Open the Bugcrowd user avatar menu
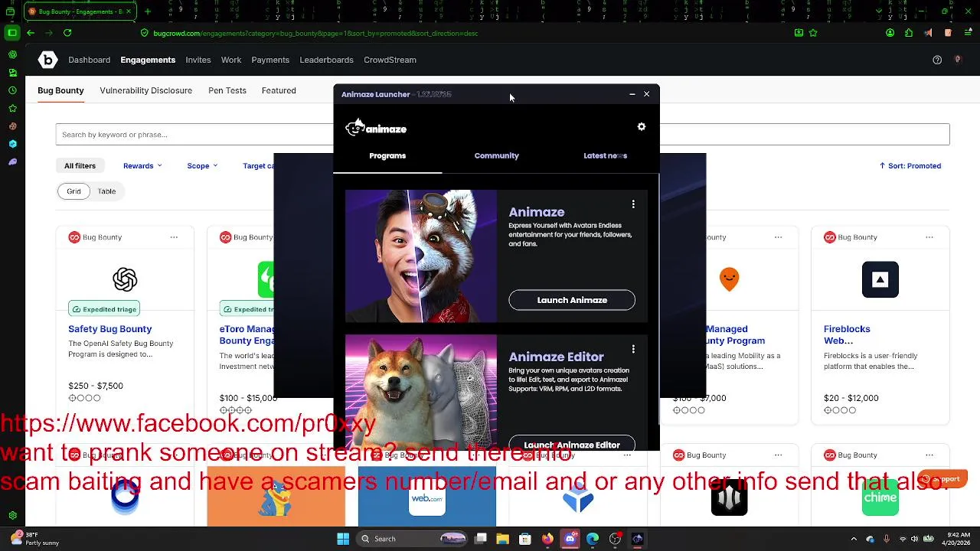This screenshot has width=980, height=551. [x=957, y=60]
